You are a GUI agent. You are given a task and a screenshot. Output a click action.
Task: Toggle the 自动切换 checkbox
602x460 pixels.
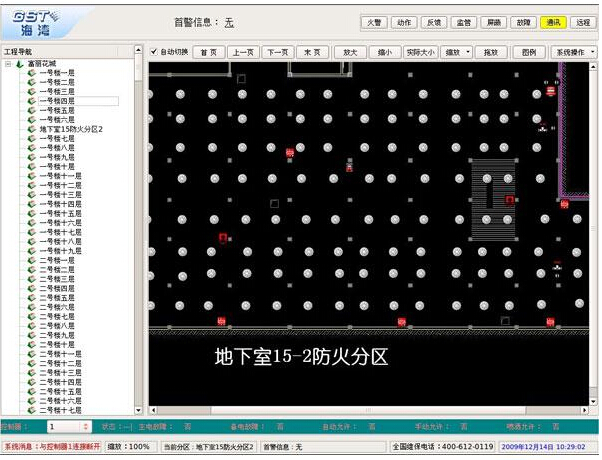coord(154,51)
